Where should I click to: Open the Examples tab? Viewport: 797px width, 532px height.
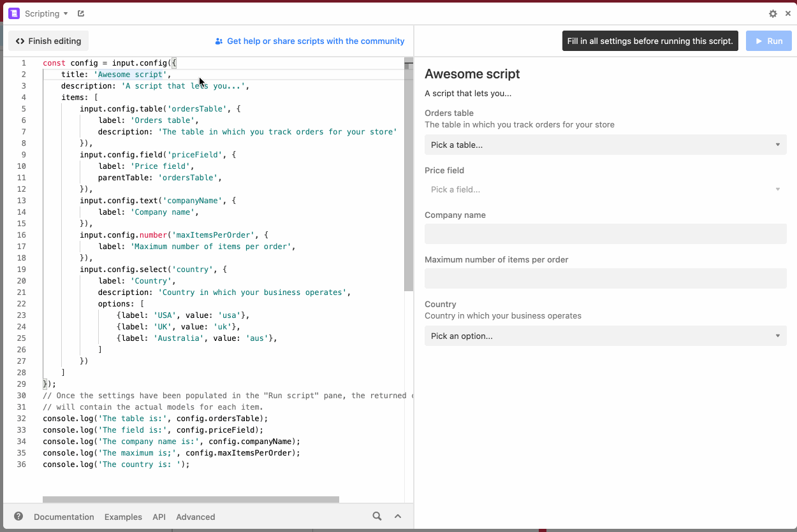pyautogui.click(x=123, y=517)
